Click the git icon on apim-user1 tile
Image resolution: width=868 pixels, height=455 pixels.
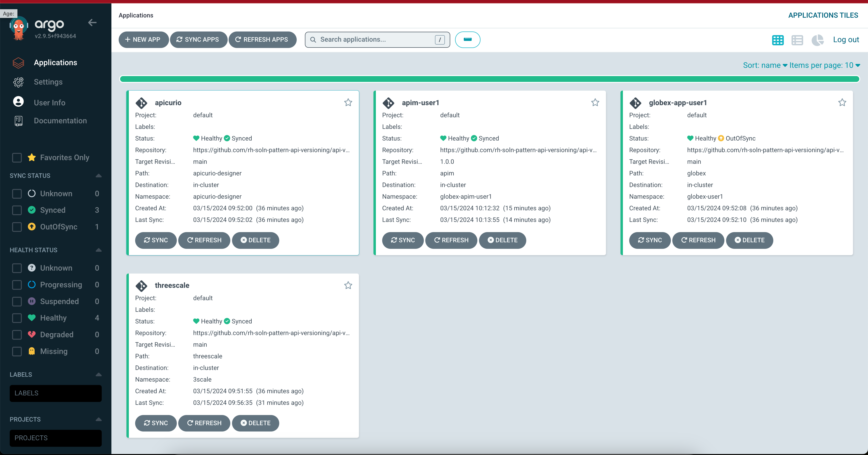tap(388, 103)
